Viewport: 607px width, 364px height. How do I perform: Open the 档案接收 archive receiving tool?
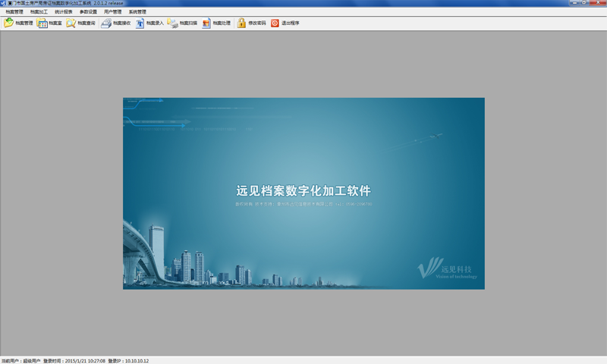[x=116, y=24]
